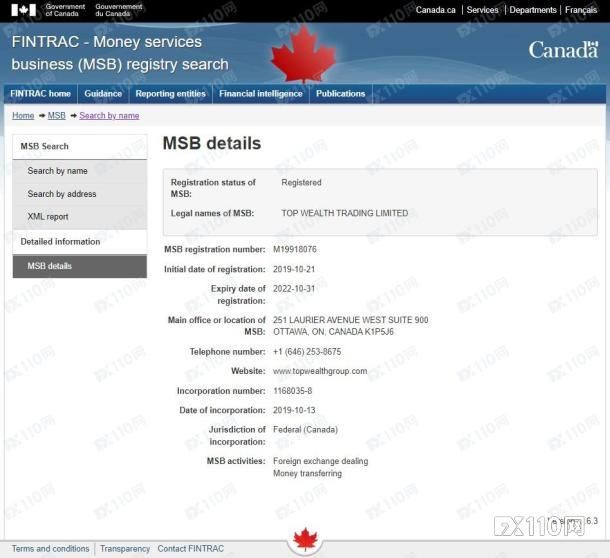Click Home in the breadcrumb trail
Image resolution: width=610 pixels, height=558 pixels.
pyautogui.click(x=23, y=116)
